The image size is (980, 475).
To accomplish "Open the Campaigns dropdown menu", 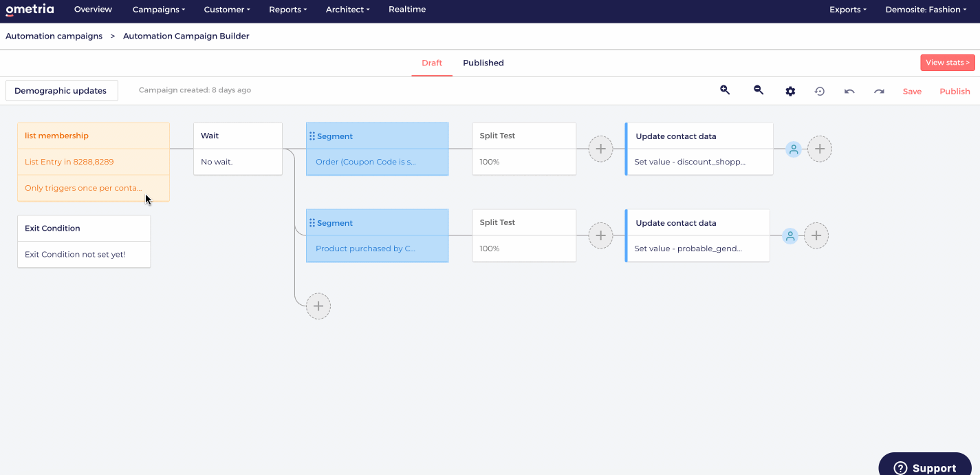I will [x=159, y=10].
